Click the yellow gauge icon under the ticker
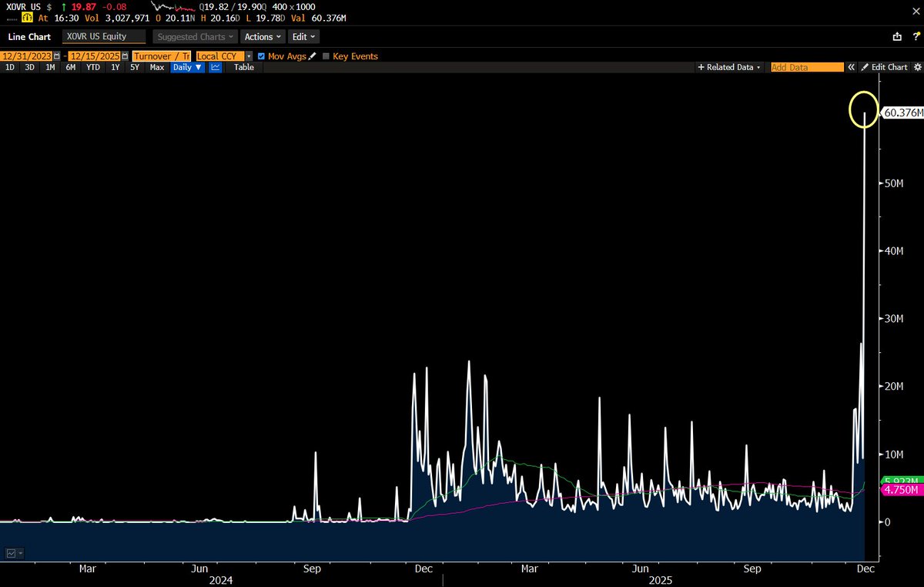The width and height of the screenshot is (924, 587). pyautogui.click(x=15, y=17)
